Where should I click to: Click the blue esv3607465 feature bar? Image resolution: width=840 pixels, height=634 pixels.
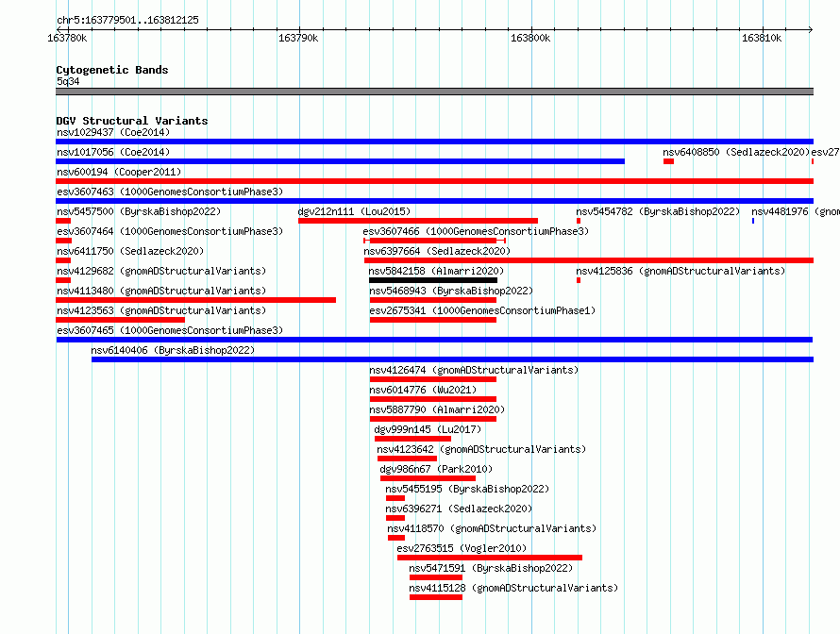434,340
